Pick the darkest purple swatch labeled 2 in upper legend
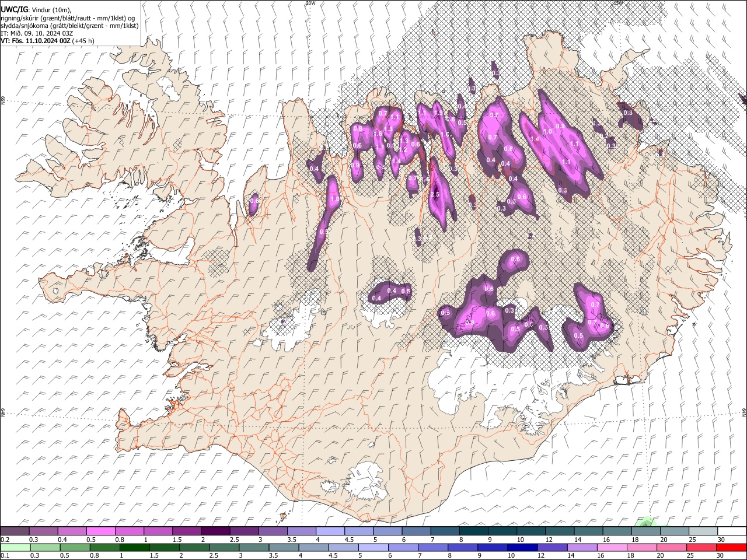 (215, 531)
